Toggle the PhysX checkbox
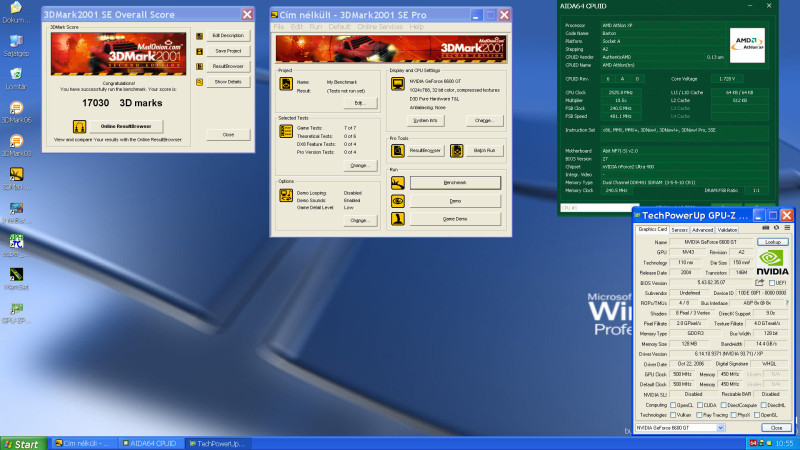This screenshot has width=800, height=450. [x=733, y=415]
